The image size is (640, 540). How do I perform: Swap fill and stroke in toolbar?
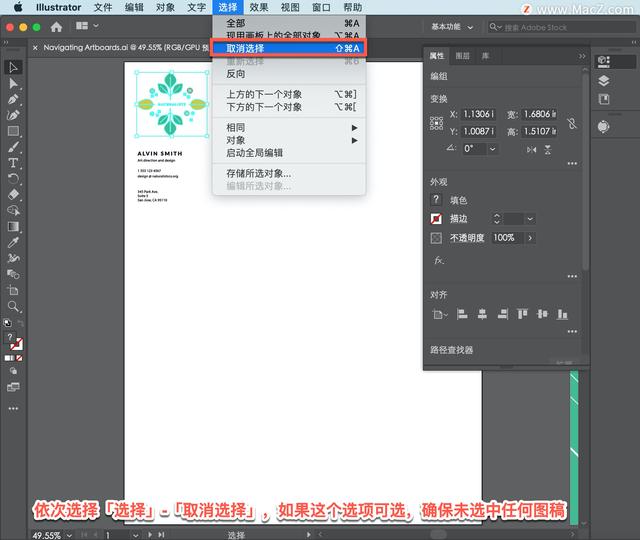(20, 324)
